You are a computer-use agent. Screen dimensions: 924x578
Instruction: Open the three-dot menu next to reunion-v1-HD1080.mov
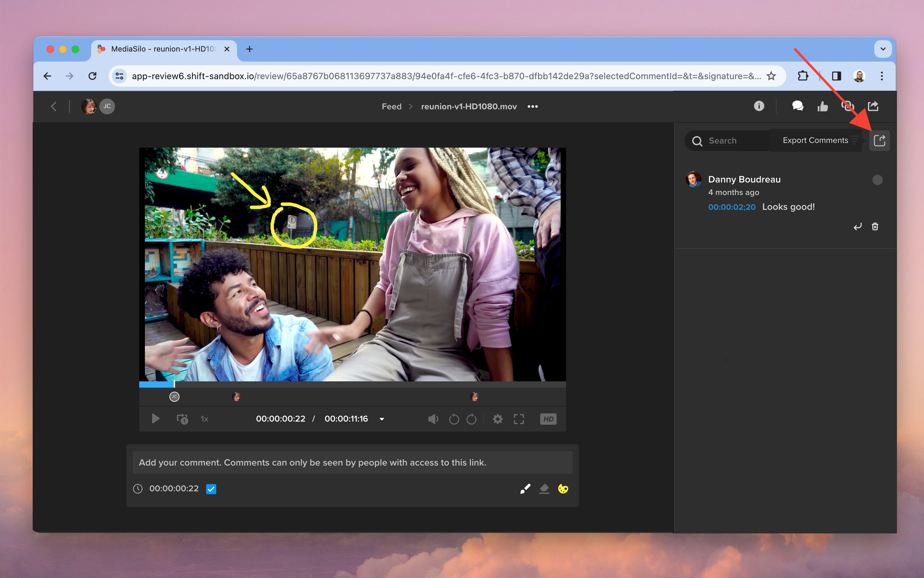pos(532,106)
